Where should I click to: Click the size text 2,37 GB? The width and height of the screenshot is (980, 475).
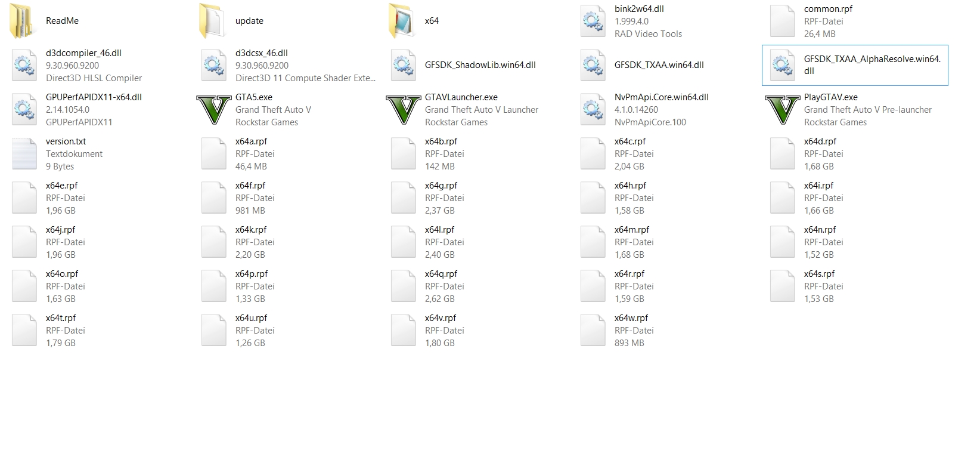click(440, 211)
